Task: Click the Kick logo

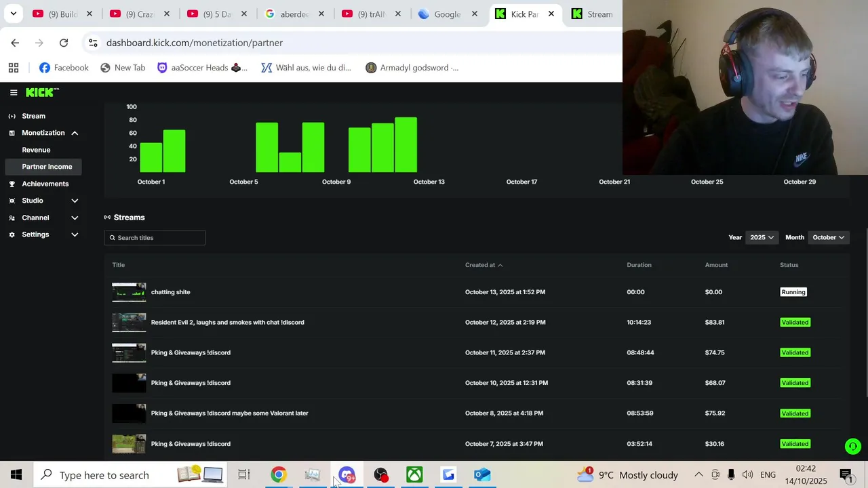Action: click(x=42, y=93)
